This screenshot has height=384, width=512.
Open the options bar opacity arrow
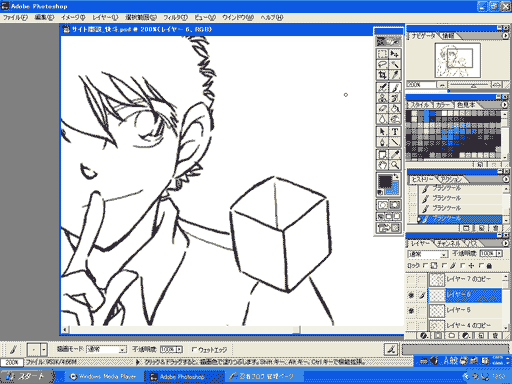[x=180, y=349]
